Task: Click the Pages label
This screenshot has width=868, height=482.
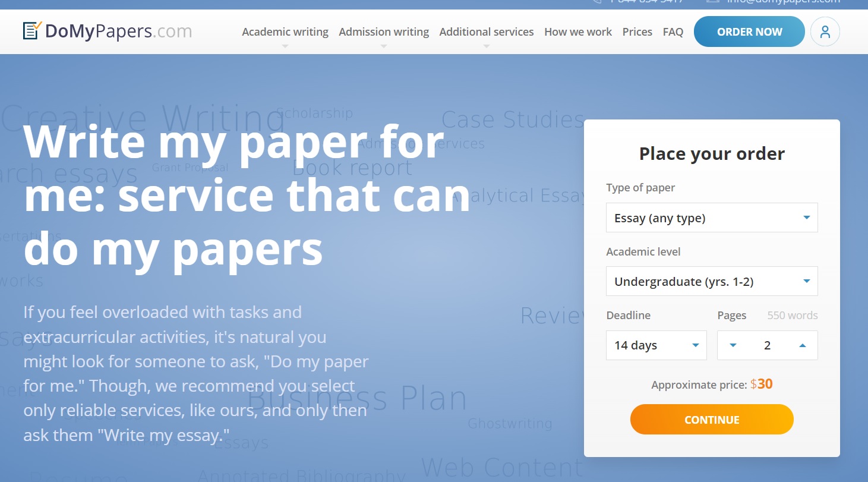Action: click(732, 316)
